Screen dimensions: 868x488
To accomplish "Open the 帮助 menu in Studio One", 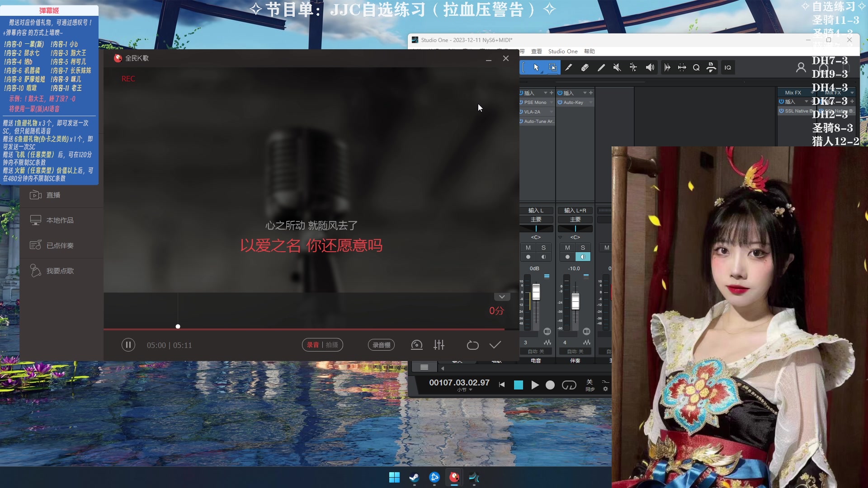I will [x=590, y=52].
